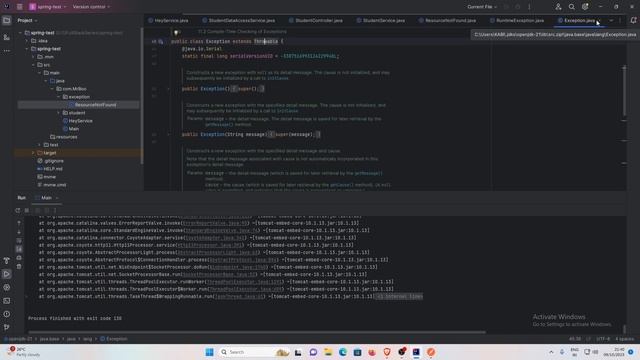Open the Windows Start menu
Screen dimensions: 640x360
click(x=209, y=352)
